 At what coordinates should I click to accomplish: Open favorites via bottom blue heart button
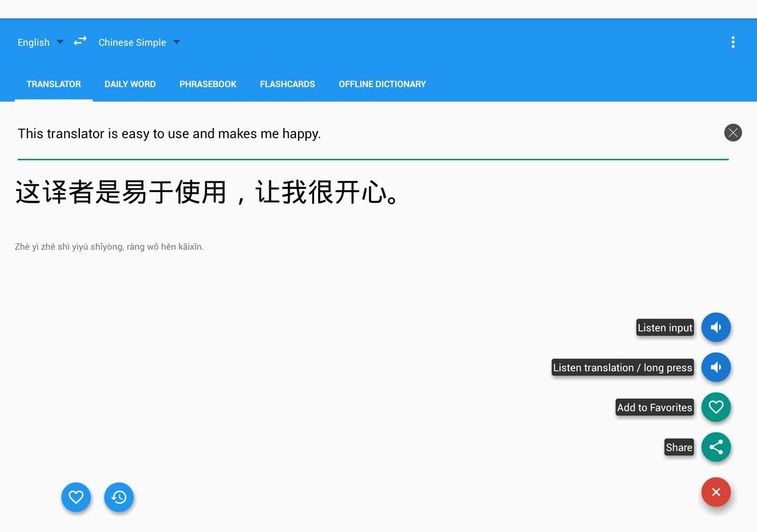pos(76,497)
